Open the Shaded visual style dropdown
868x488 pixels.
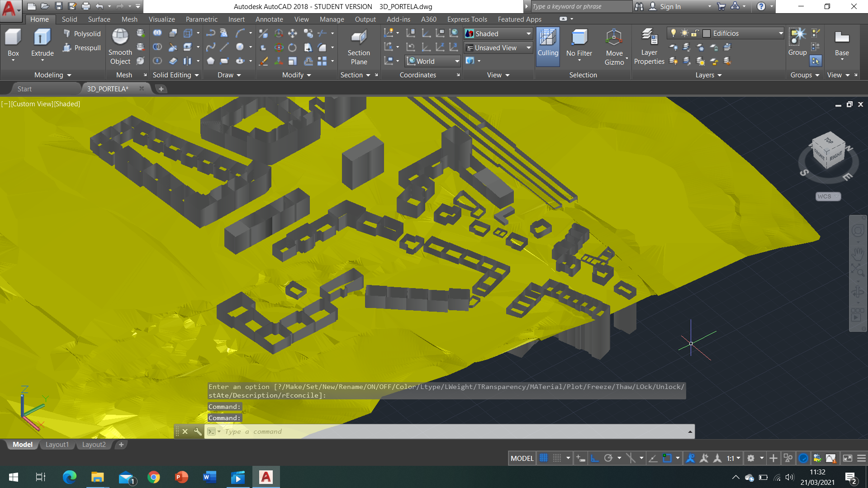pyautogui.click(x=528, y=34)
